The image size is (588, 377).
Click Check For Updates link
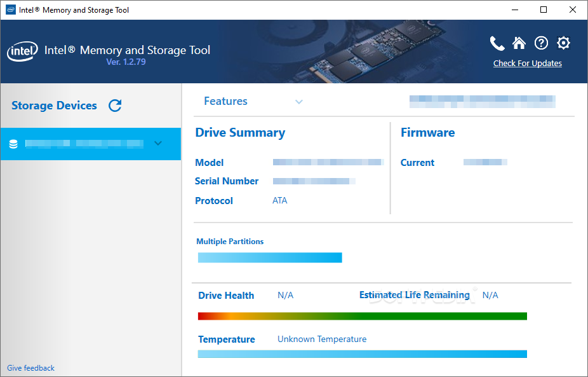(x=527, y=64)
